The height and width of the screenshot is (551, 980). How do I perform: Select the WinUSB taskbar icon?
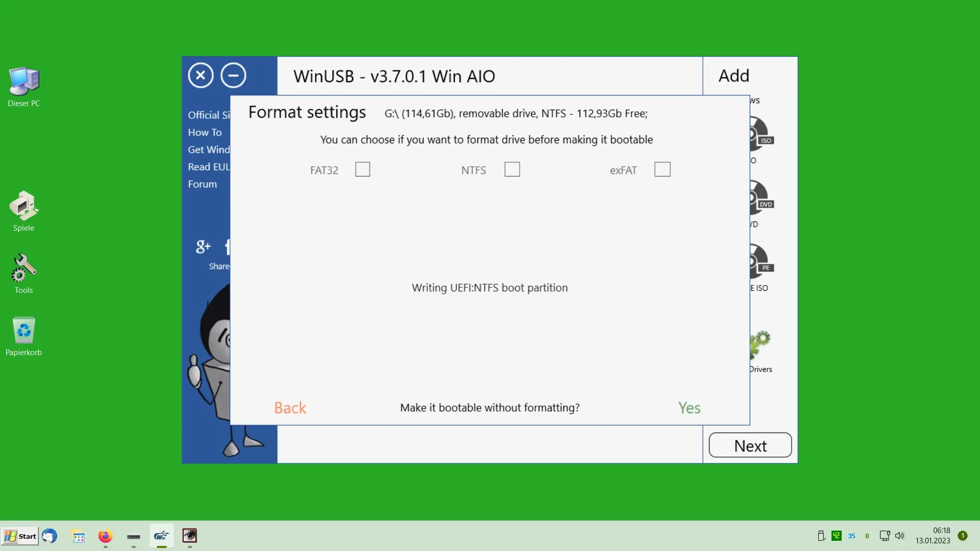click(x=161, y=536)
